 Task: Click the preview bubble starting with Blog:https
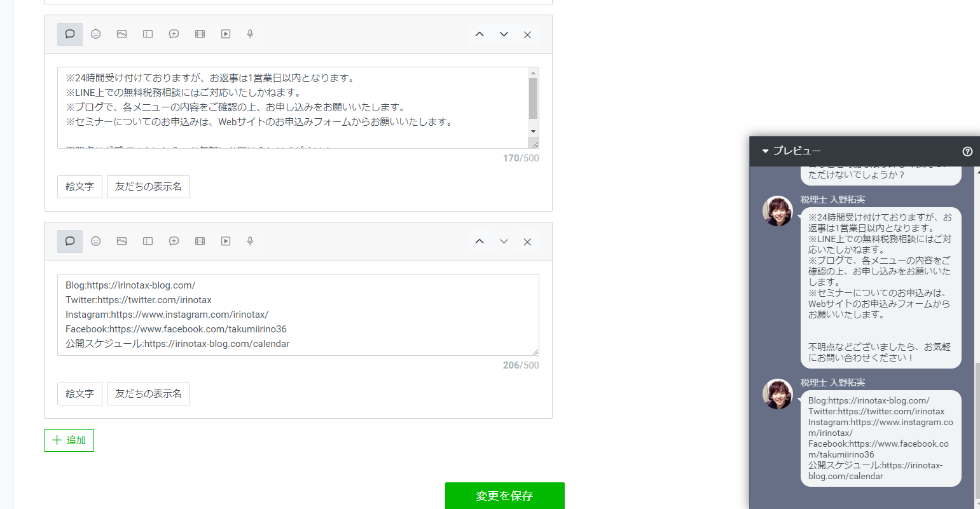coord(881,438)
